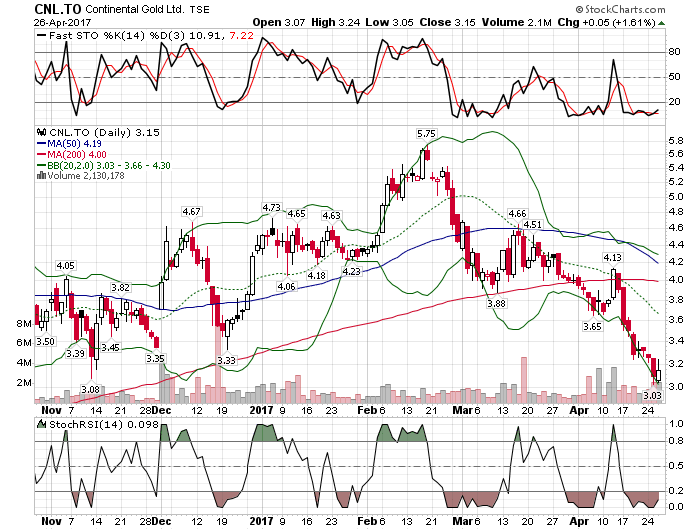Click the 26-Apr-2017 date label
This screenshot has height=530, width=700.
[x=62, y=22]
